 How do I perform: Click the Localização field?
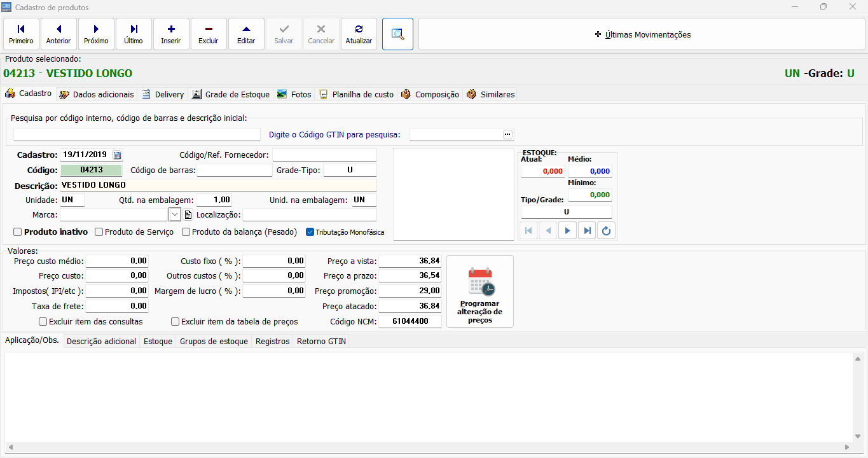tap(310, 215)
